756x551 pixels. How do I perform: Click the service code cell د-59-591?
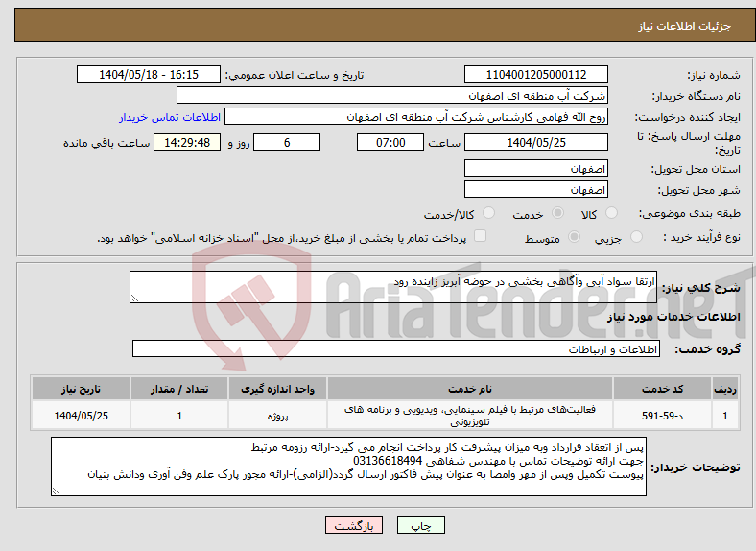point(663,416)
